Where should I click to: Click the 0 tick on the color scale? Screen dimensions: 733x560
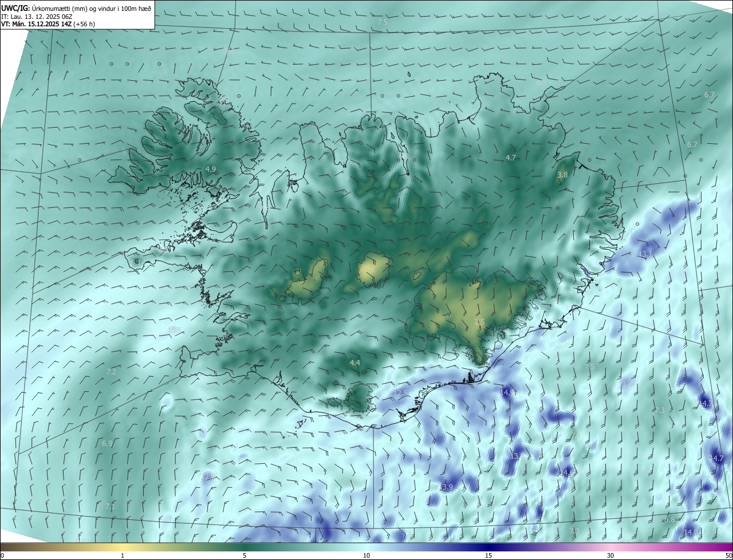click(x=2, y=556)
